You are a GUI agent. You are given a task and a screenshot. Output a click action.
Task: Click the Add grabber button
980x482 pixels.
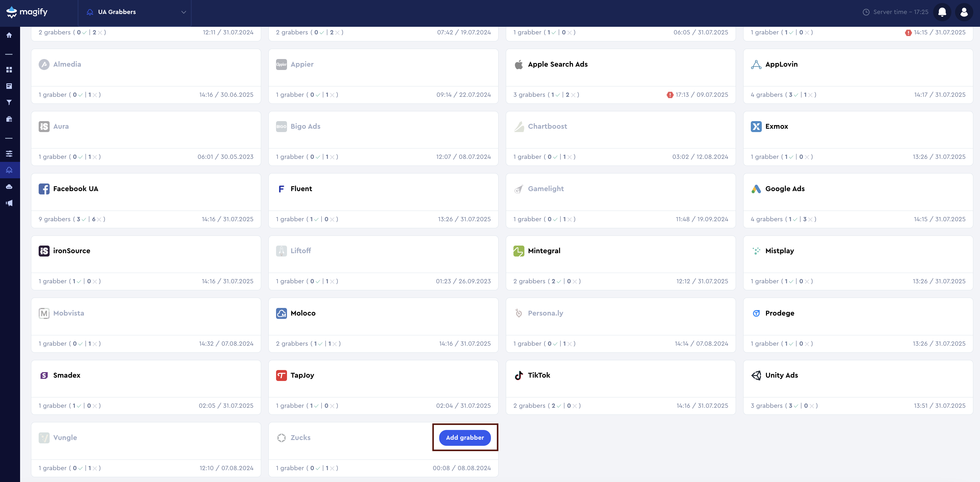(464, 438)
